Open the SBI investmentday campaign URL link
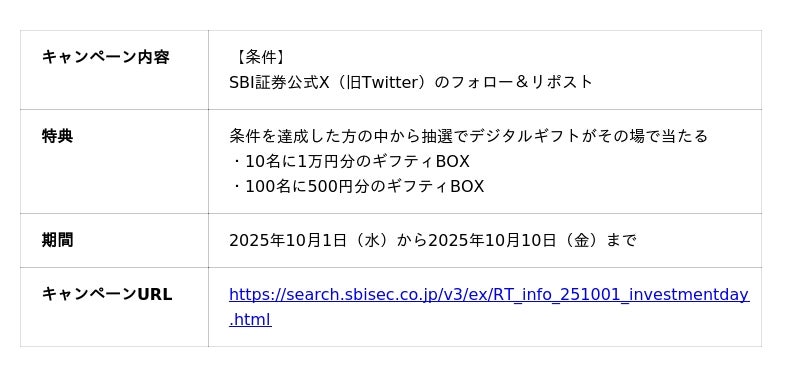 click(489, 295)
